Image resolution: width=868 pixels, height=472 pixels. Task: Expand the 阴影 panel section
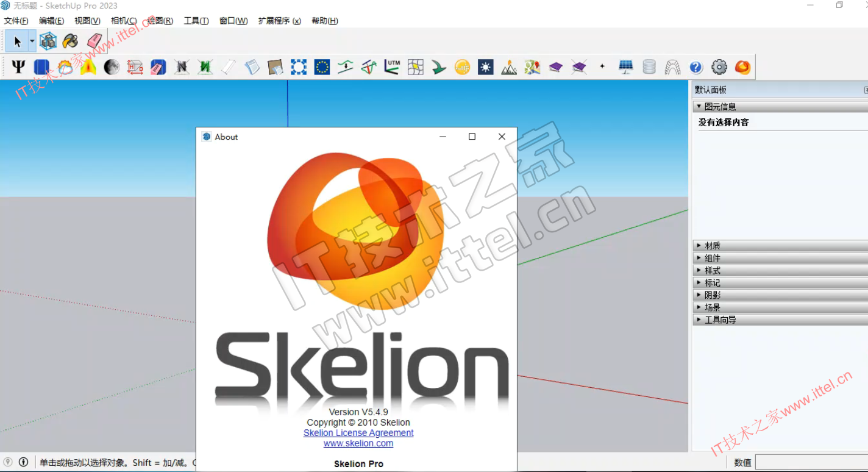click(712, 295)
